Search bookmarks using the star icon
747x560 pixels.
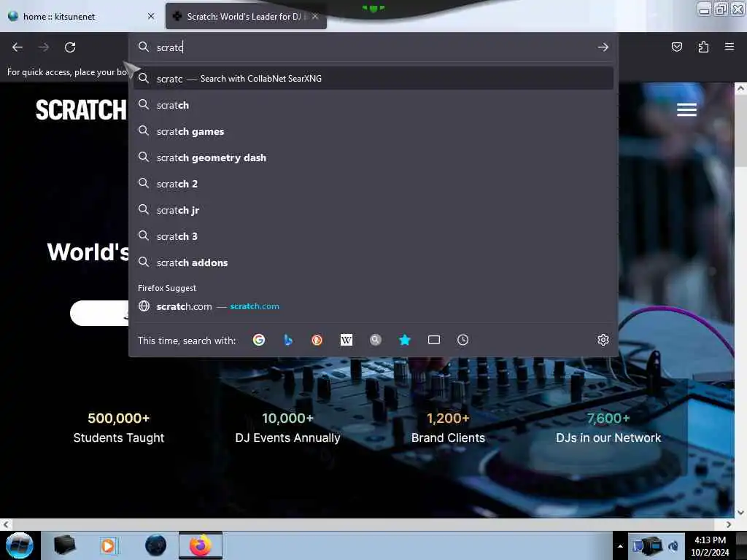[404, 340]
